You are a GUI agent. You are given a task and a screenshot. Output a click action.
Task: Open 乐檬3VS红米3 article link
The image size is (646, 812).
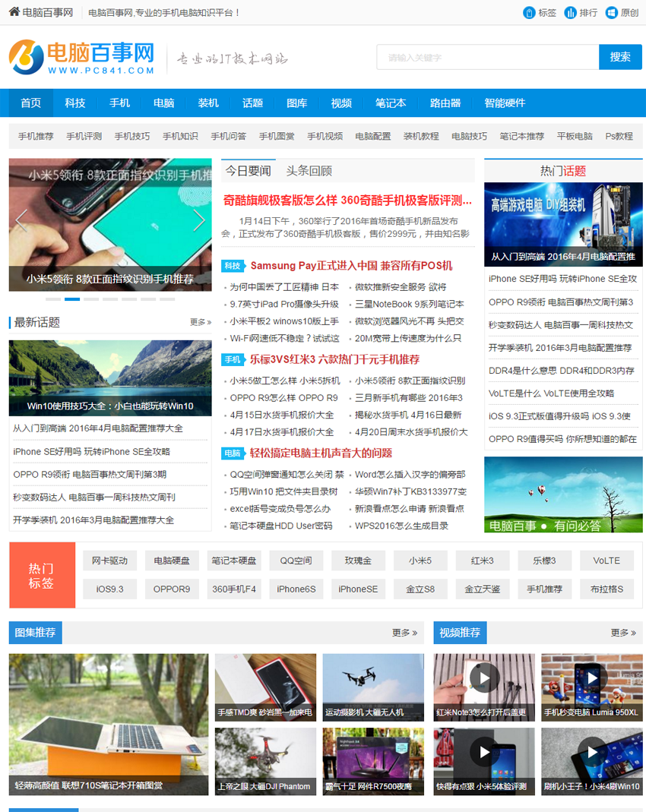click(x=334, y=359)
